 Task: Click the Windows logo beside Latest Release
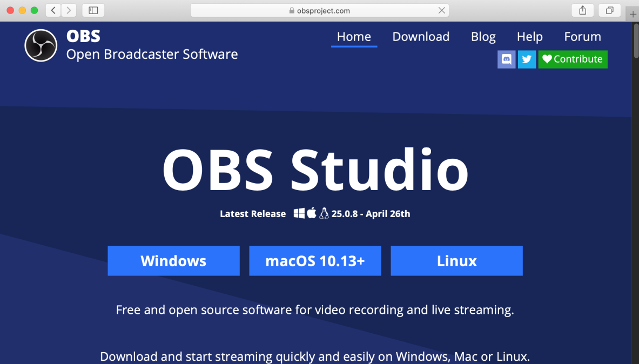299,213
